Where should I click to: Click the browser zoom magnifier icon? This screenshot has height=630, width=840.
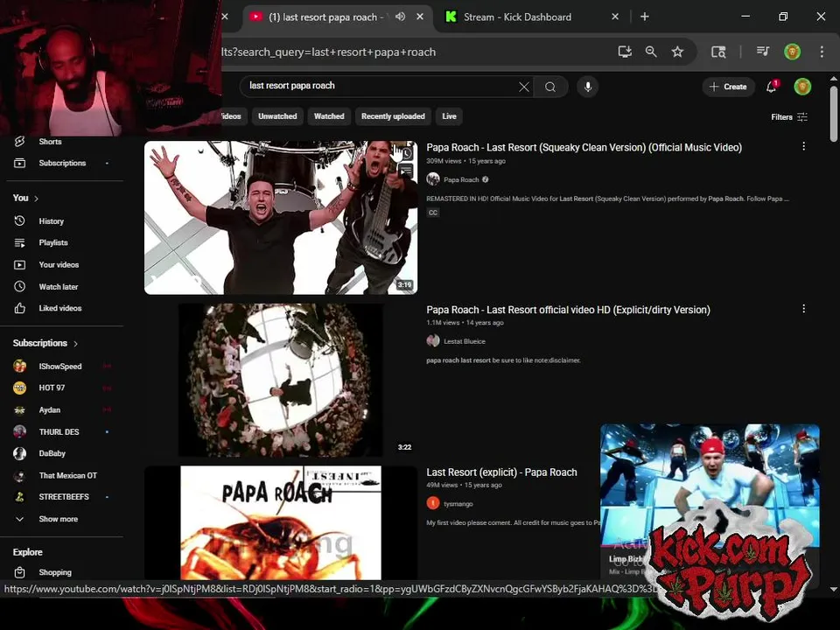pos(651,52)
